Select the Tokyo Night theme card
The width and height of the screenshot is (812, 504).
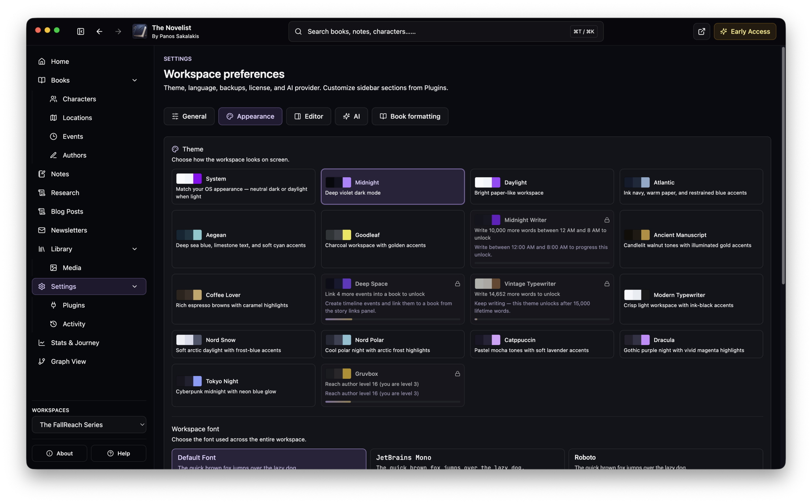[x=243, y=385]
